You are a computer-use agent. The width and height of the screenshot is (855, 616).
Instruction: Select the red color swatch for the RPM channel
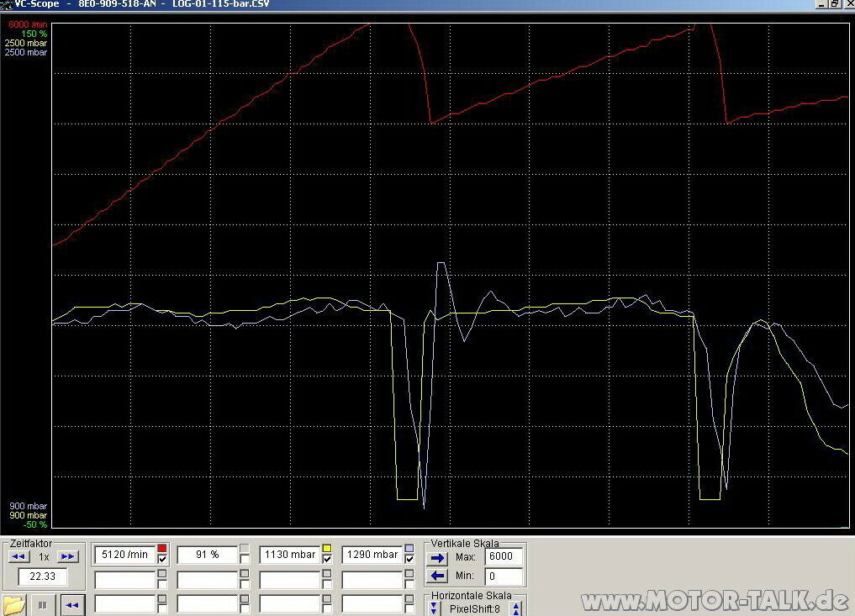162,548
